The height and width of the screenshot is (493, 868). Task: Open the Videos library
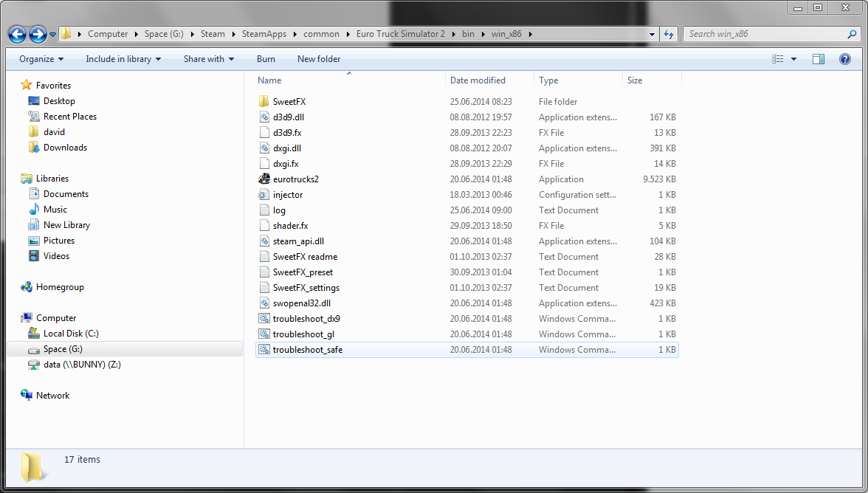coord(56,255)
